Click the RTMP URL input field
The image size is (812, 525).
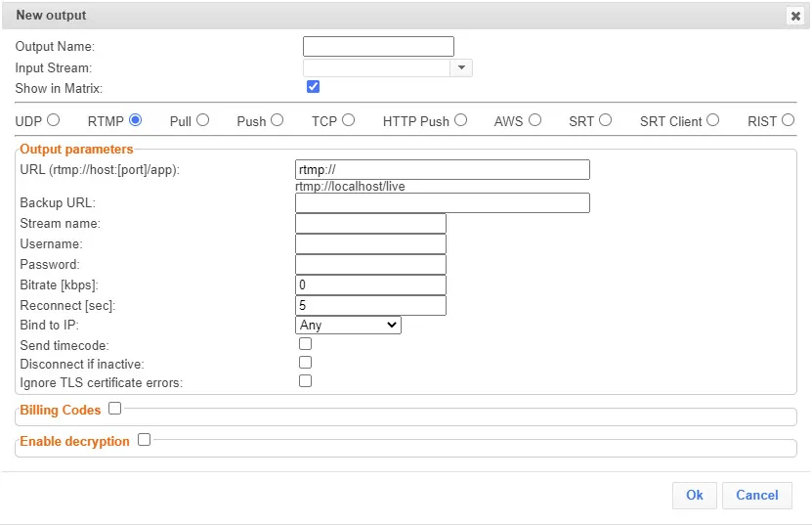point(443,169)
